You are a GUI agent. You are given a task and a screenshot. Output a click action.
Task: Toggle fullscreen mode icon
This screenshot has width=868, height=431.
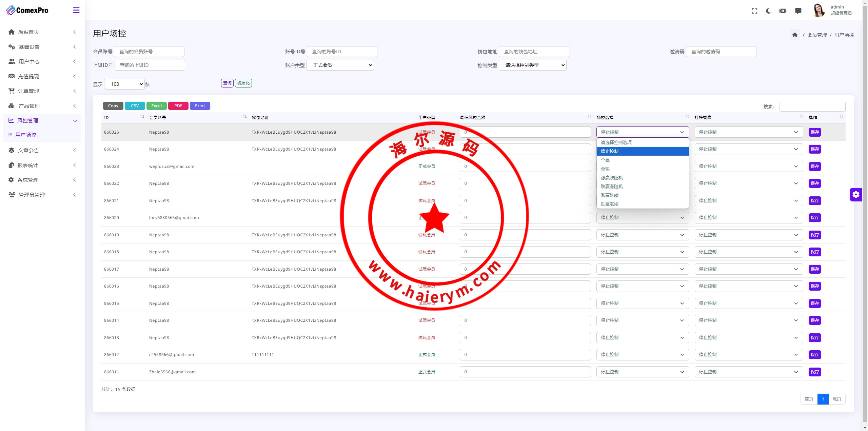coord(754,11)
